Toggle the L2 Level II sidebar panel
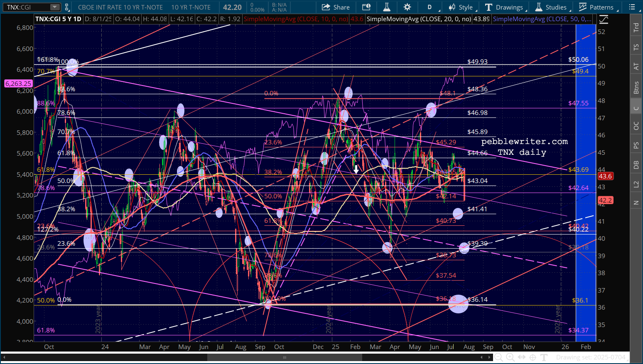This screenshot has height=364, width=643. (636, 184)
